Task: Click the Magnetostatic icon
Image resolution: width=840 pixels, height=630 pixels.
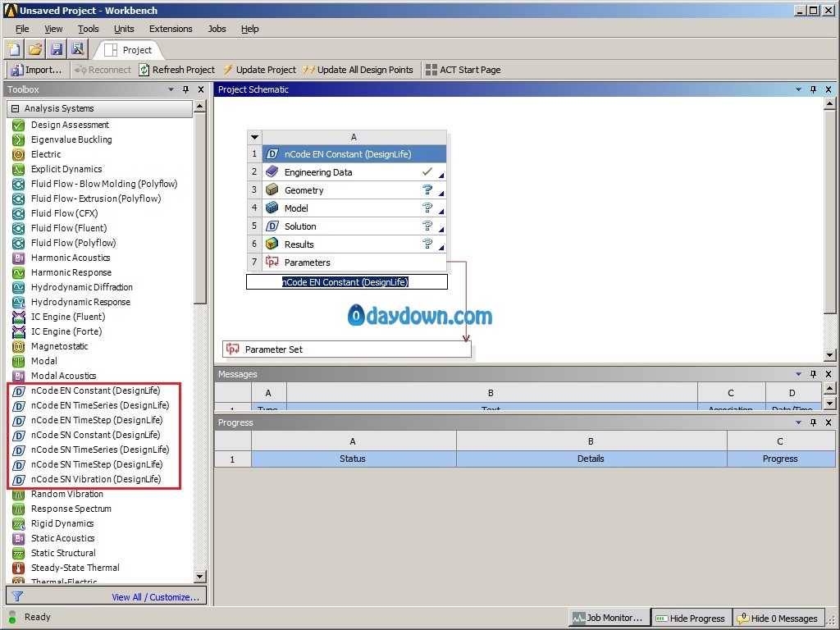Action: pyautogui.click(x=18, y=347)
